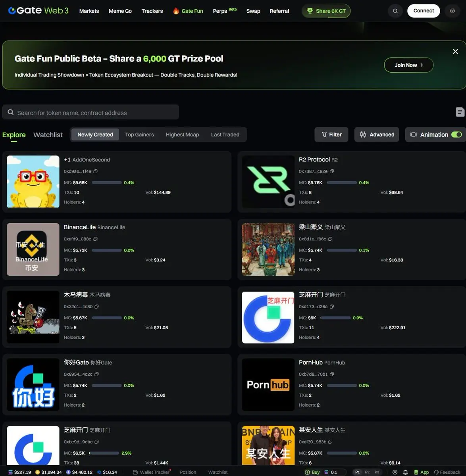This screenshot has height=476, width=466.
Task: Copy the address 0xbe9d...9ebc
Action: (97, 442)
